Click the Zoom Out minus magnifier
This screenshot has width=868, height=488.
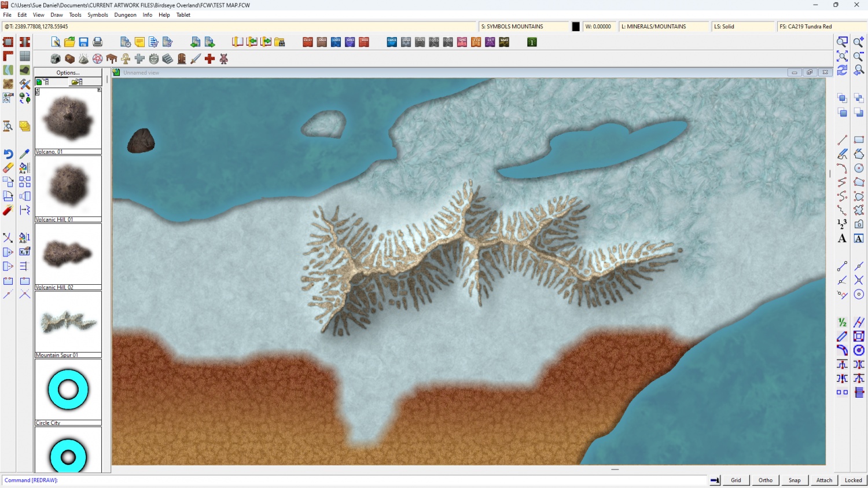click(x=859, y=56)
